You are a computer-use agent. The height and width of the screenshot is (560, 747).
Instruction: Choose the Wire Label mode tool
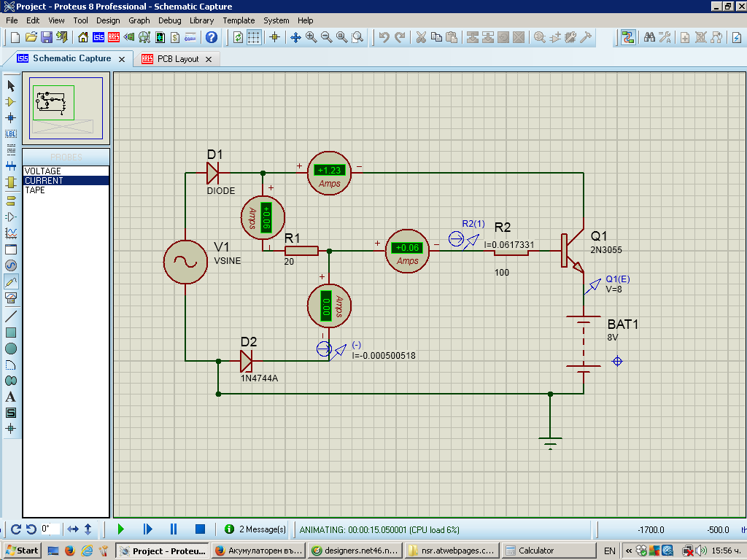(x=11, y=133)
